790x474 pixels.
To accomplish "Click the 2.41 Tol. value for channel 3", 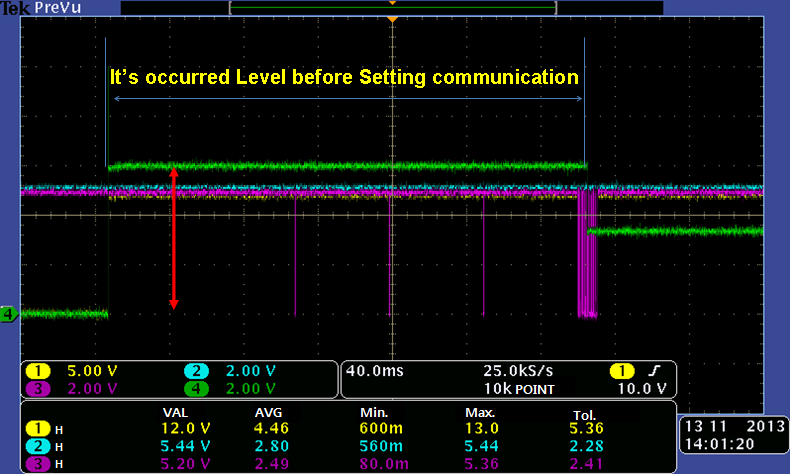I will pos(586,464).
